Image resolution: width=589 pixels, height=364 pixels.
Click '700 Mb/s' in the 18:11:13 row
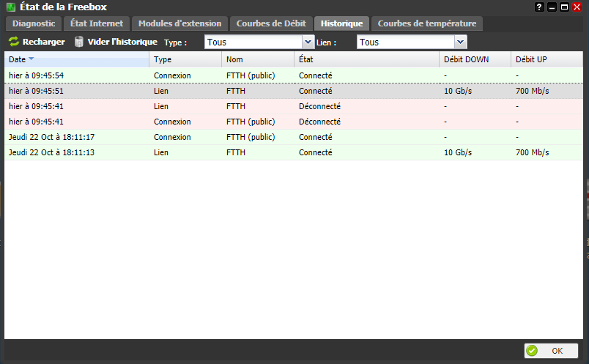pyautogui.click(x=533, y=152)
